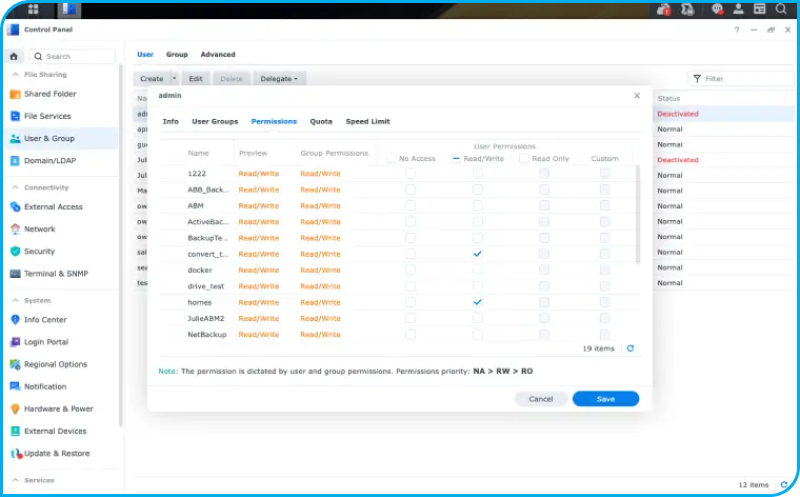Open Shared Folder settings in sidebar
This screenshot has height=497, width=800.
pos(49,94)
